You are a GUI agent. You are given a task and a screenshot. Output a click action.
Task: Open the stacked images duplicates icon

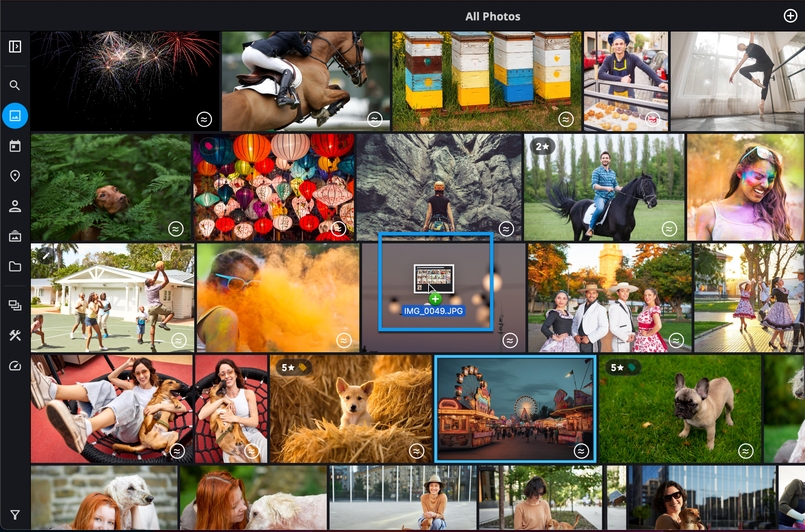pos(15,305)
